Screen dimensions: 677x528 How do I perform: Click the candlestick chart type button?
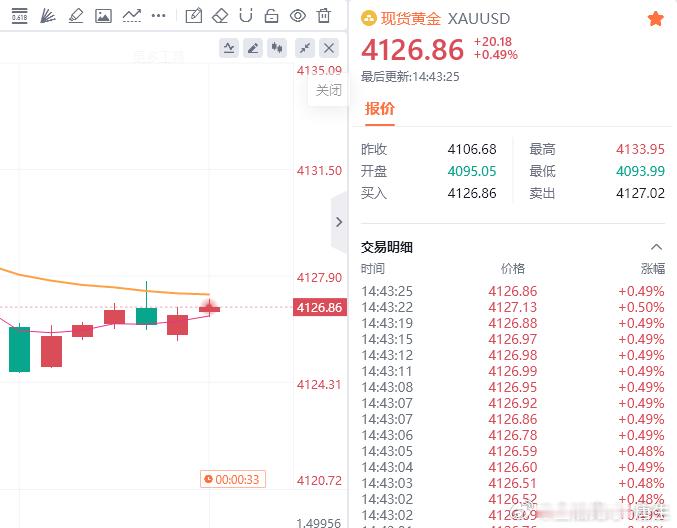click(x=277, y=48)
